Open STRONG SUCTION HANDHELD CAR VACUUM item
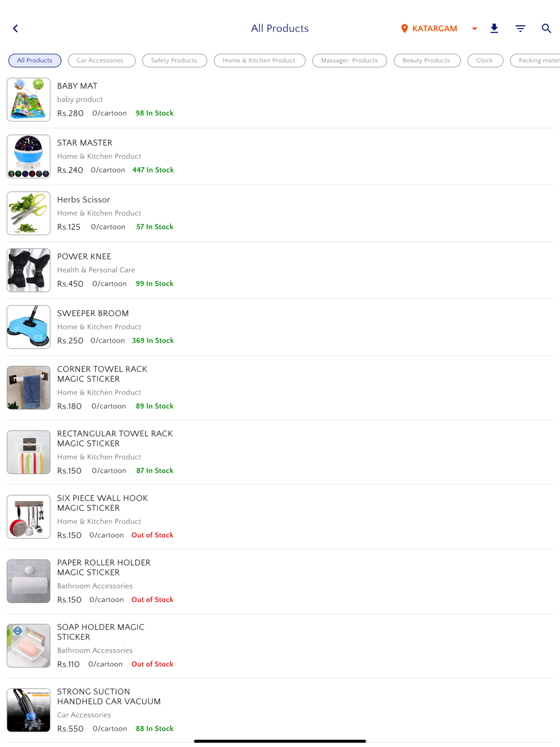The height and width of the screenshot is (747, 560). (280, 710)
